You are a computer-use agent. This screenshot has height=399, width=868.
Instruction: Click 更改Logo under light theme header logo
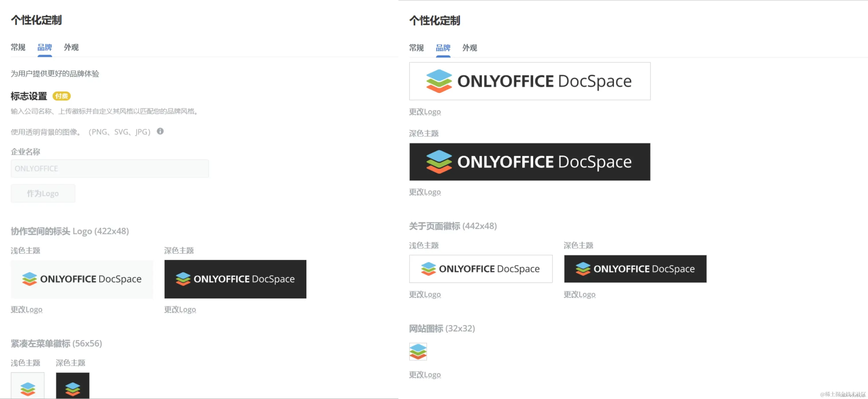point(26,310)
